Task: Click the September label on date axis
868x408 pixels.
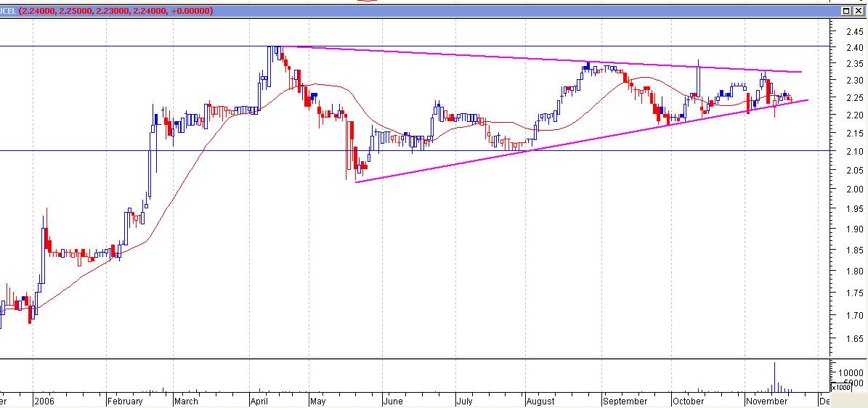Action: click(625, 401)
